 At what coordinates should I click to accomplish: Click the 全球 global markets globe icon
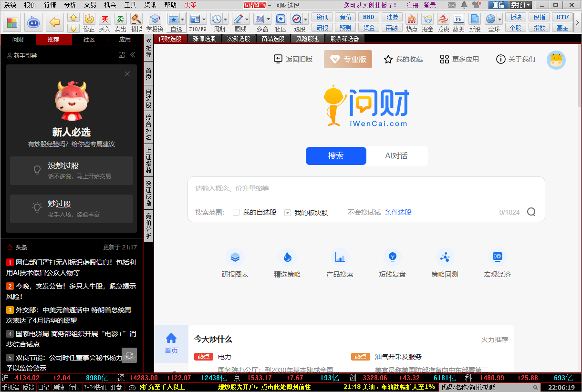coord(491,19)
